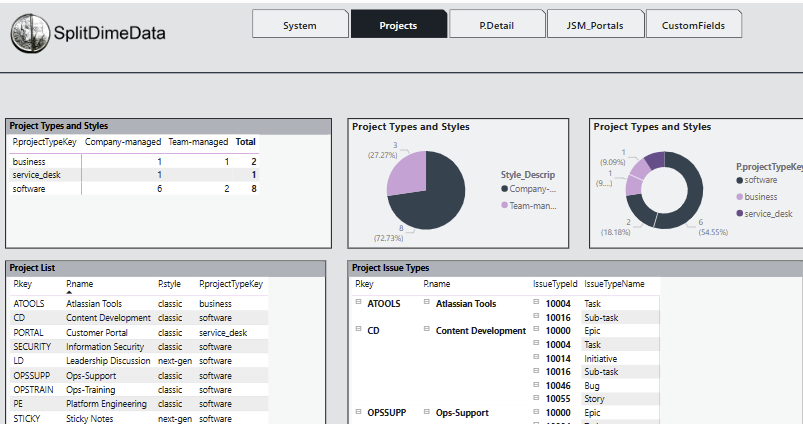Click the IssueTypeId column header

tap(555, 284)
